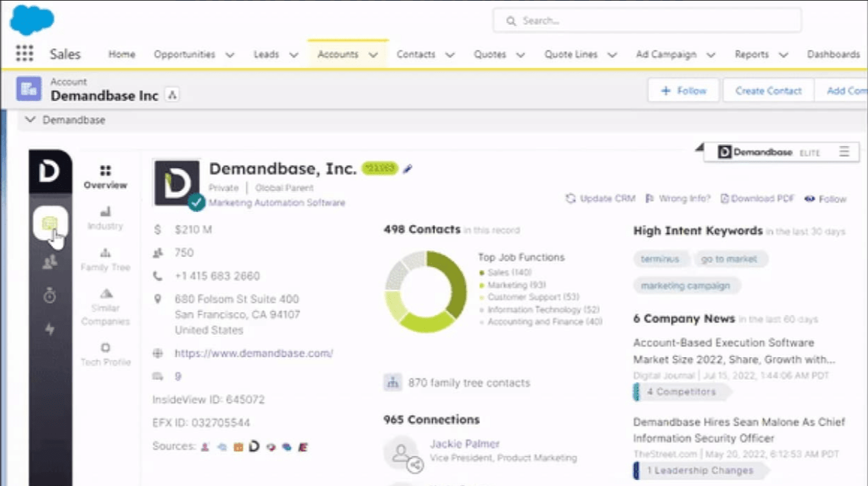The image size is (868, 486).
Task: Toggle Follow with eye icon in Demandbase panel
Action: (825, 199)
